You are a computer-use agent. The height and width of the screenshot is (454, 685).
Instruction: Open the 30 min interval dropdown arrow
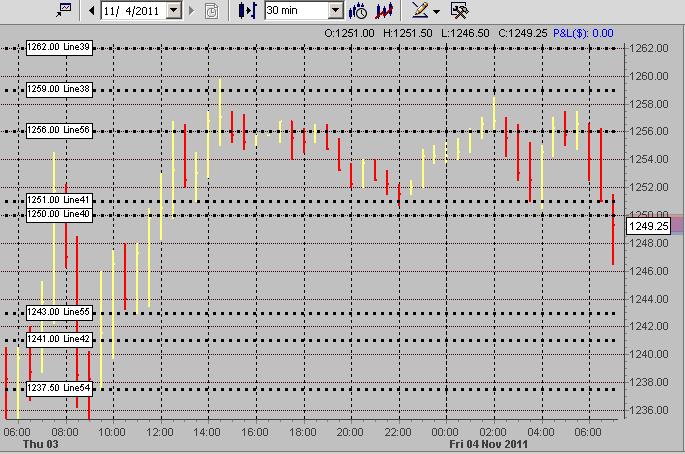click(336, 10)
